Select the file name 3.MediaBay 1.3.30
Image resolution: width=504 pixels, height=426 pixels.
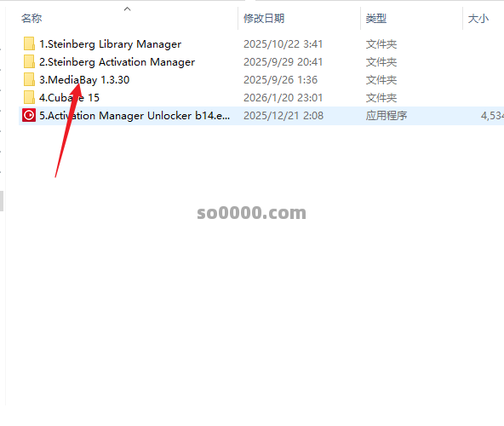[84, 80]
